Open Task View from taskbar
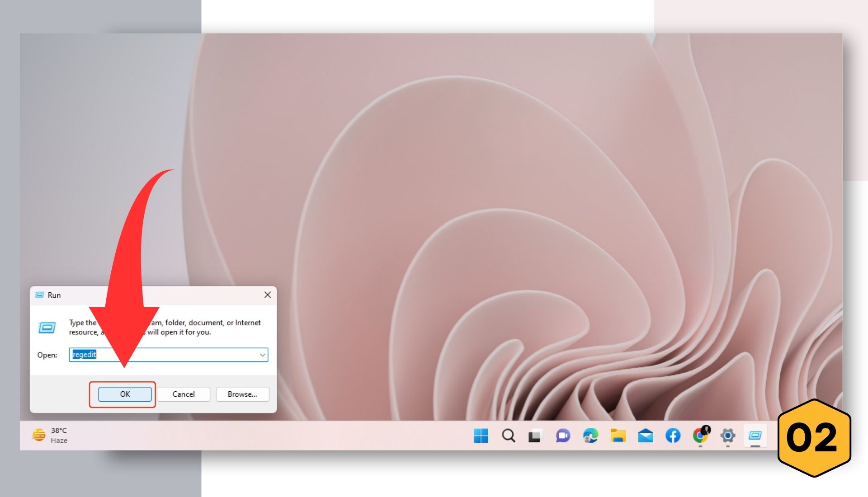This screenshot has height=497, width=868. 535,436
